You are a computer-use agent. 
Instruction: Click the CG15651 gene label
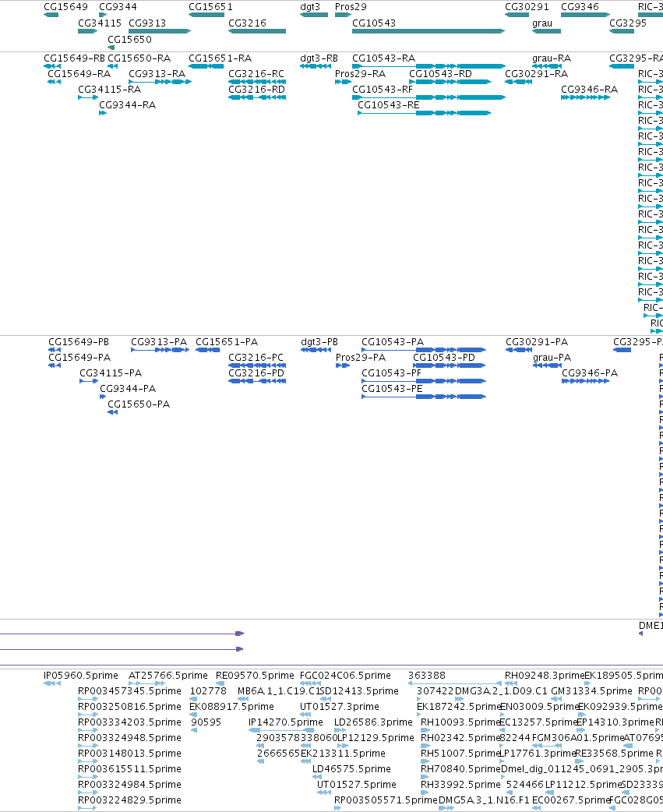(210, 7)
